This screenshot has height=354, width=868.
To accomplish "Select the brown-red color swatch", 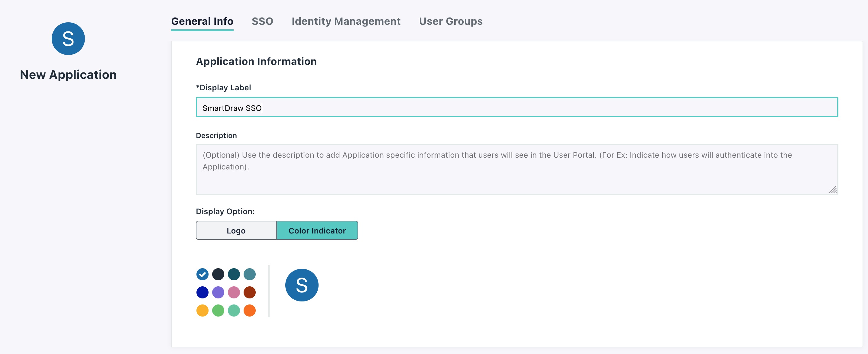I will [x=249, y=292].
